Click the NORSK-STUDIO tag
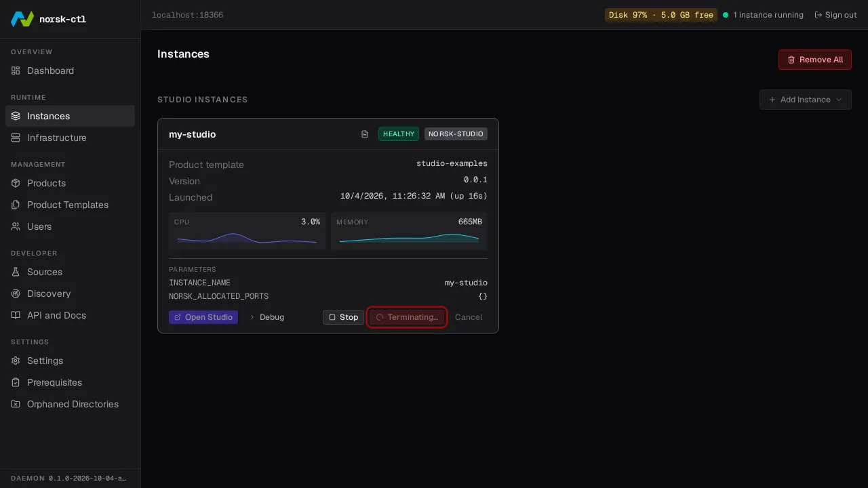 point(456,134)
